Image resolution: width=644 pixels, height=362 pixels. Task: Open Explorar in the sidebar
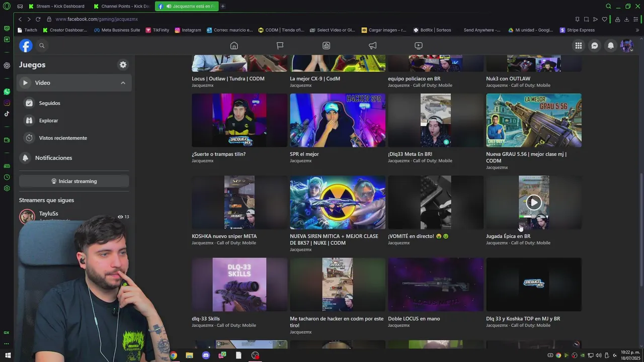(74, 121)
